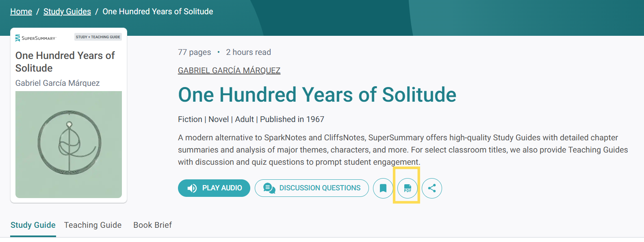Open the share icon button

coord(432,188)
